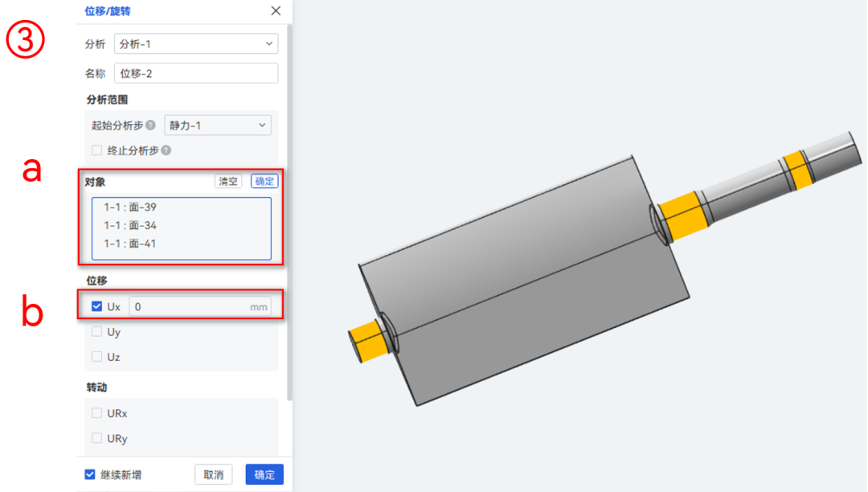Click the panel's vertical scrollbar

tap(289, 212)
